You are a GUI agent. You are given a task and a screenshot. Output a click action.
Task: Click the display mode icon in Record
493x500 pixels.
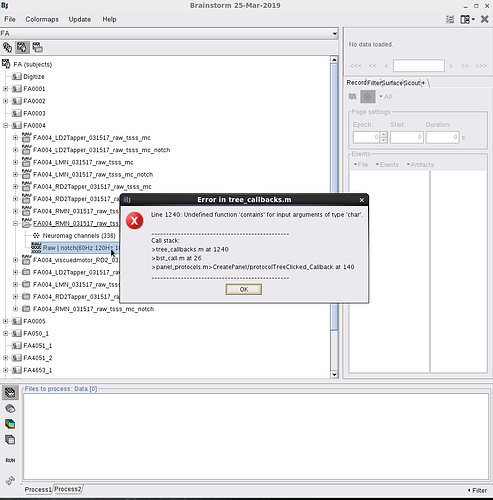352,97
